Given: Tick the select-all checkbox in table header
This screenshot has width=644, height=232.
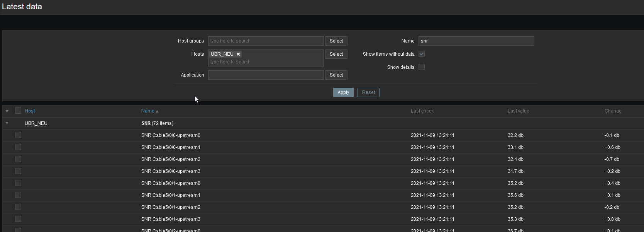Looking at the screenshot, I should (18, 111).
